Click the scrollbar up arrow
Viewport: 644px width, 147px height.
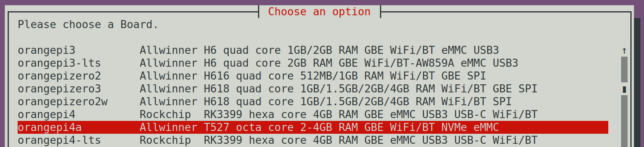coord(624,51)
